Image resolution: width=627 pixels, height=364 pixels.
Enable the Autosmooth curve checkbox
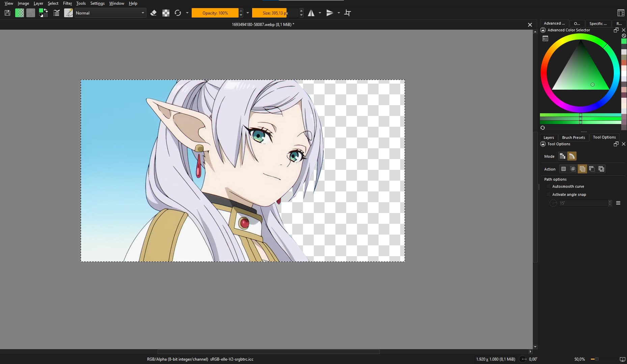coord(548,186)
